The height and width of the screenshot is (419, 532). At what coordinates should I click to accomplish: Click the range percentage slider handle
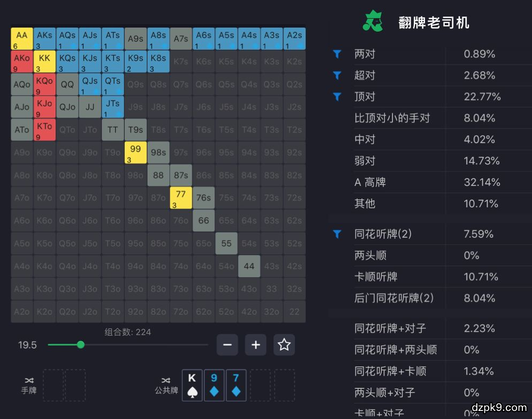point(81,345)
